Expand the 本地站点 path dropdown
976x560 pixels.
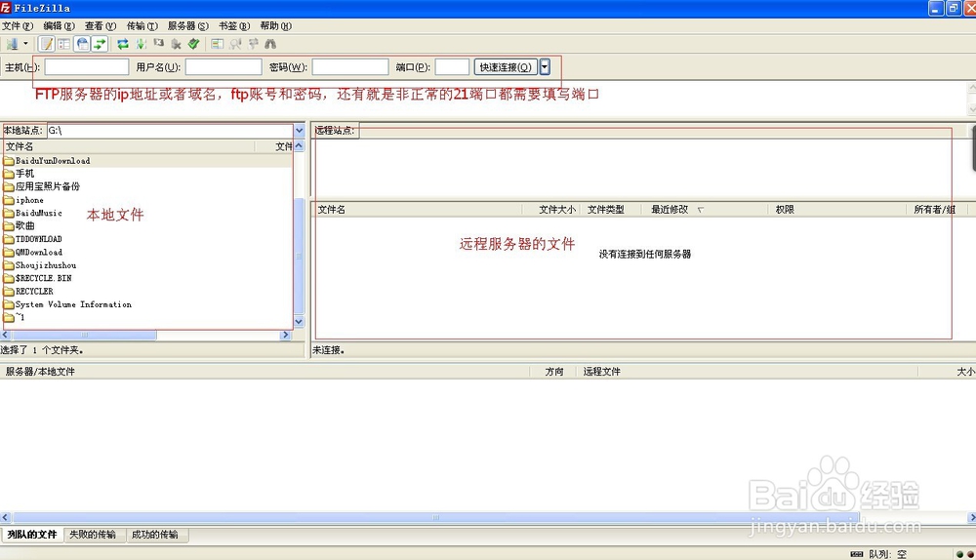pyautogui.click(x=300, y=131)
